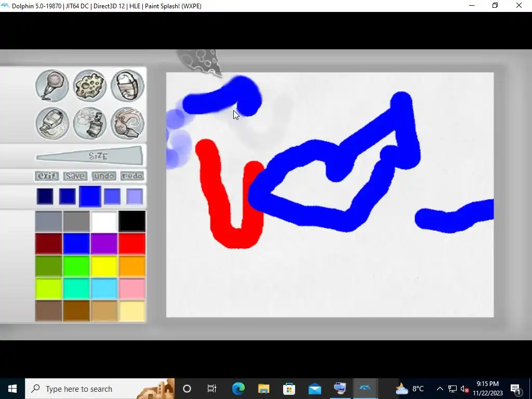The image size is (532, 399).
Task: Click the undo button
Action: tap(104, 176)
